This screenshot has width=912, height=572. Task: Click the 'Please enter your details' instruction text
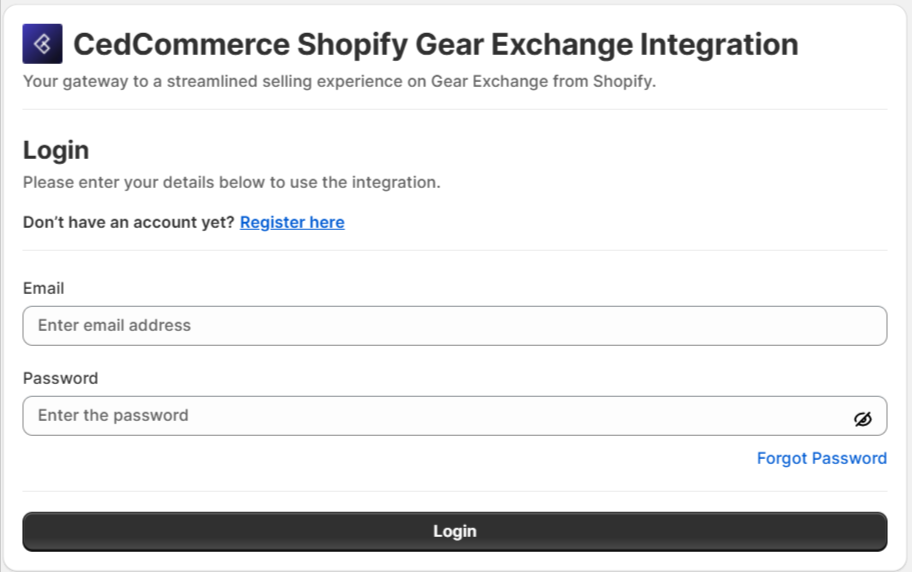231,183
